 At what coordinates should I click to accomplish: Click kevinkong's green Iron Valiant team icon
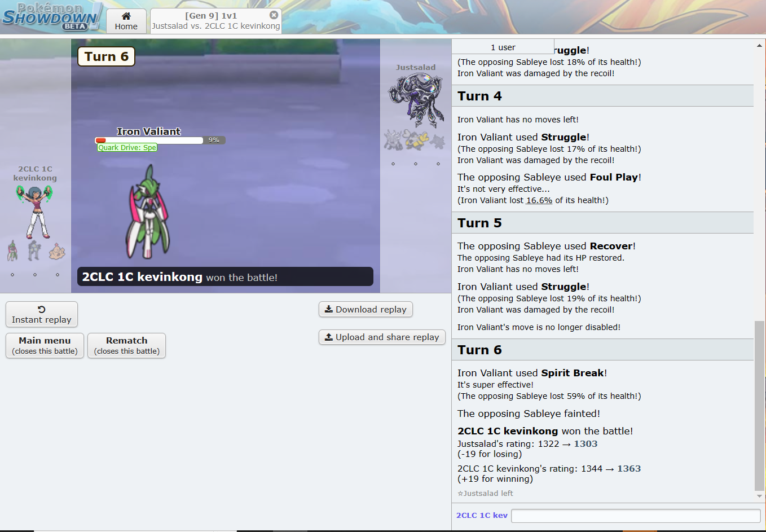point(12,250)
